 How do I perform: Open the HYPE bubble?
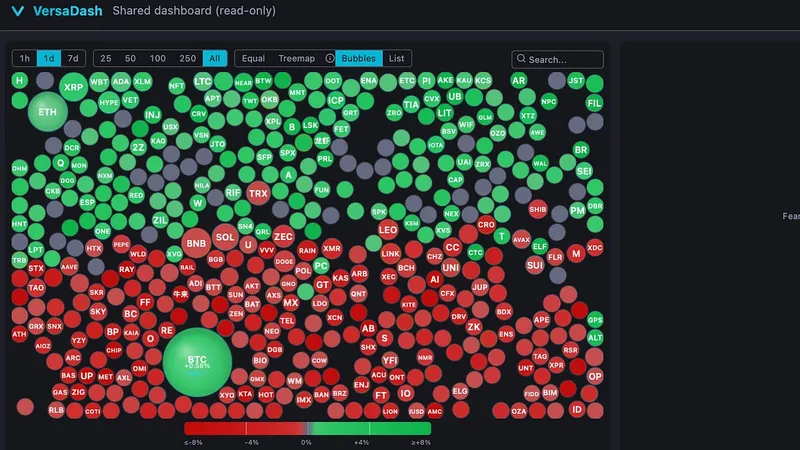tap(109, 103)
